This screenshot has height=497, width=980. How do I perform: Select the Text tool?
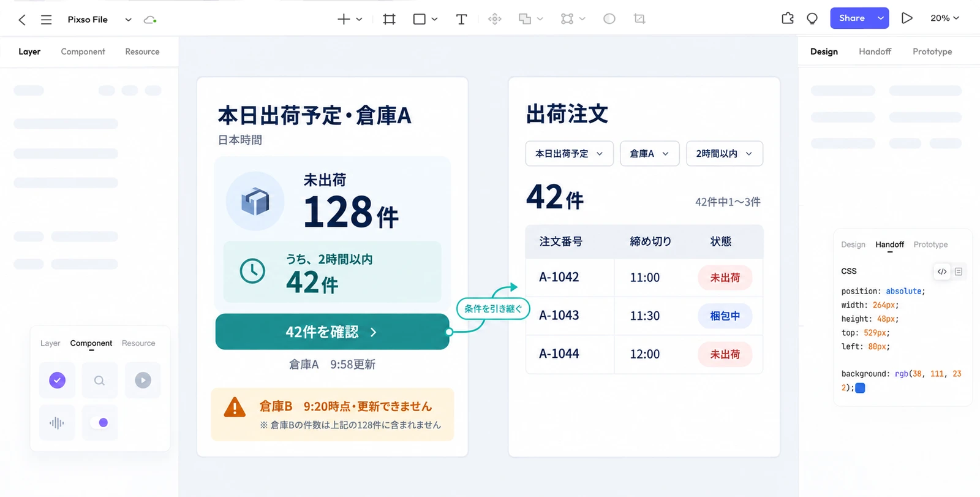tap(461, 19)
